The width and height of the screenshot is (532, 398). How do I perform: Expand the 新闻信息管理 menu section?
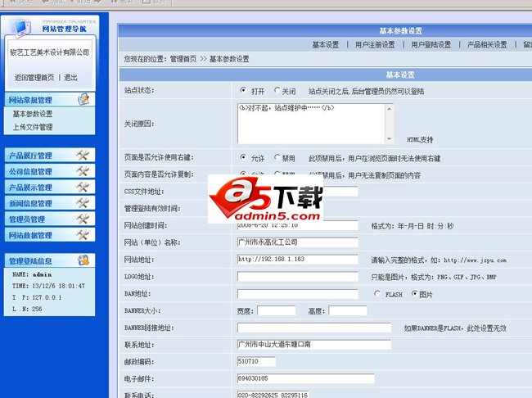coord(50,203)
